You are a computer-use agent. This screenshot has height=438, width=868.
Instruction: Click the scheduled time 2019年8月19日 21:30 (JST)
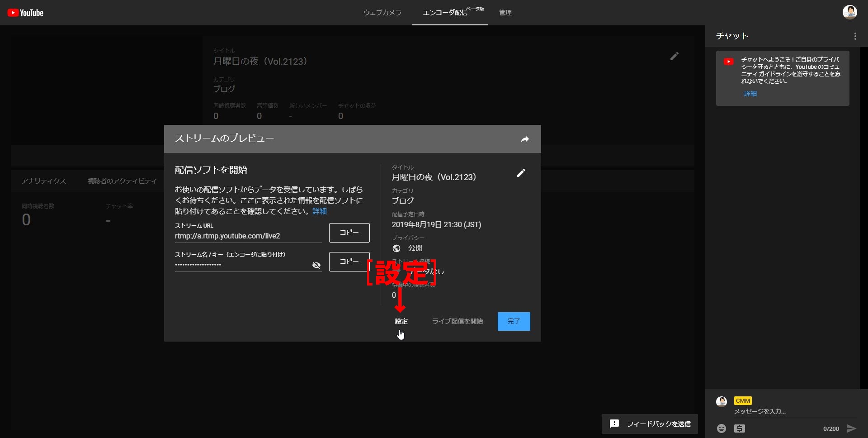tap(436, 225)
